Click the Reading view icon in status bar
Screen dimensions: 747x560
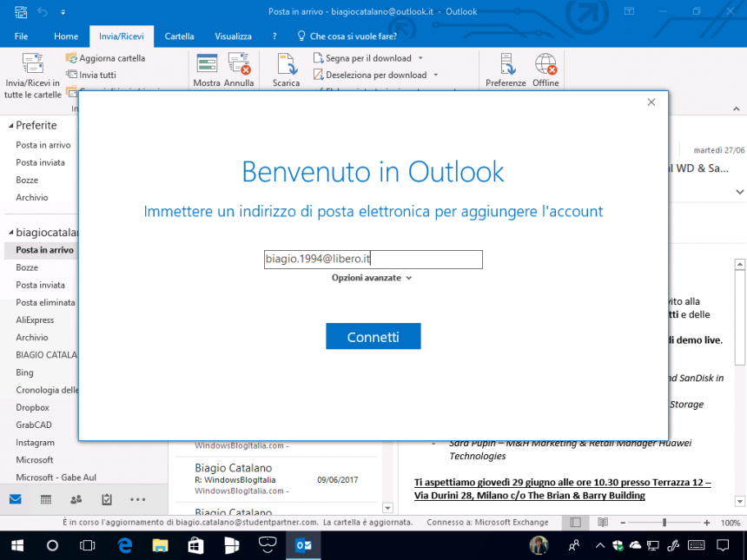pyautogui.click(x=603, y=523)
